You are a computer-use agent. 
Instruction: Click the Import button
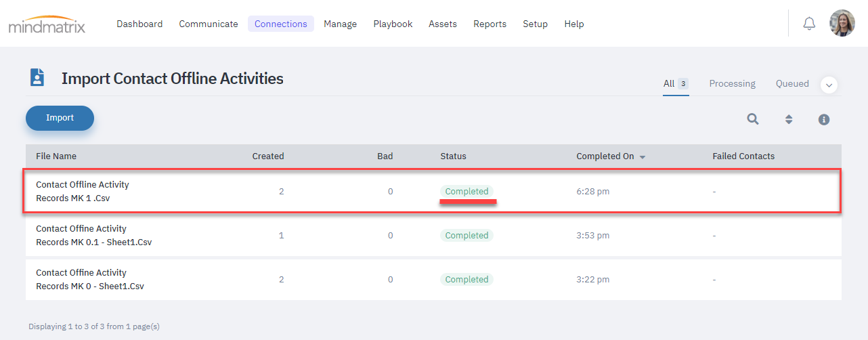[x=60, y=118]
